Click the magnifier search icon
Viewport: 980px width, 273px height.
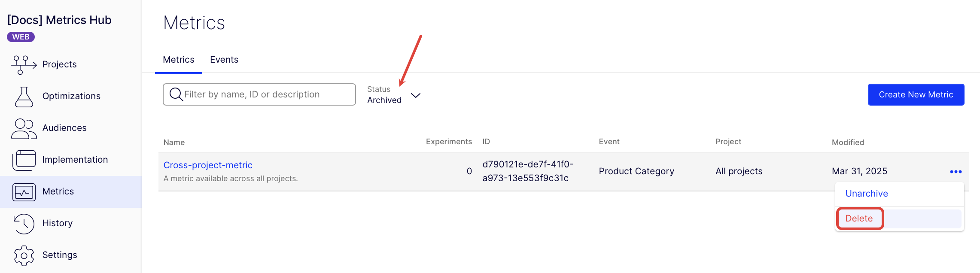pyautogui.click(x=176, y=94)
